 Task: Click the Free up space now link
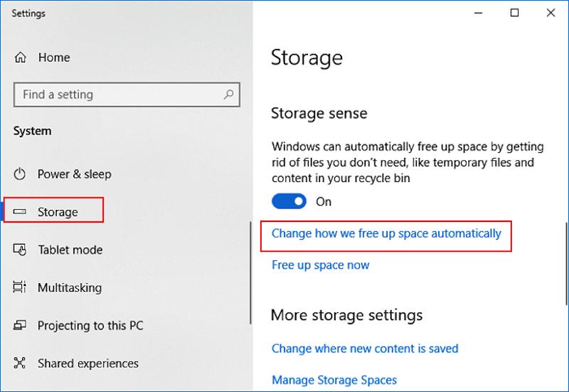(321, 265)
